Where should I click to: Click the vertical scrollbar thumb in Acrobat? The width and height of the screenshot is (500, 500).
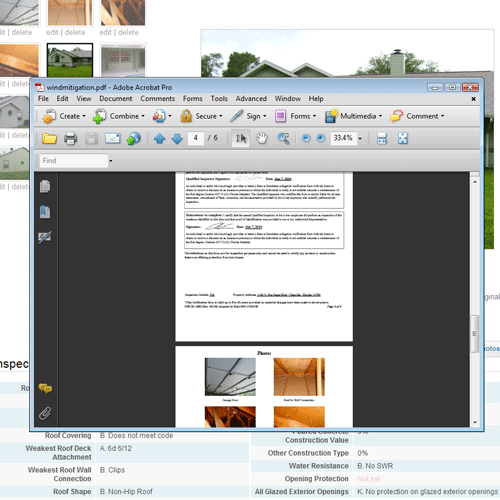[475, 333]
